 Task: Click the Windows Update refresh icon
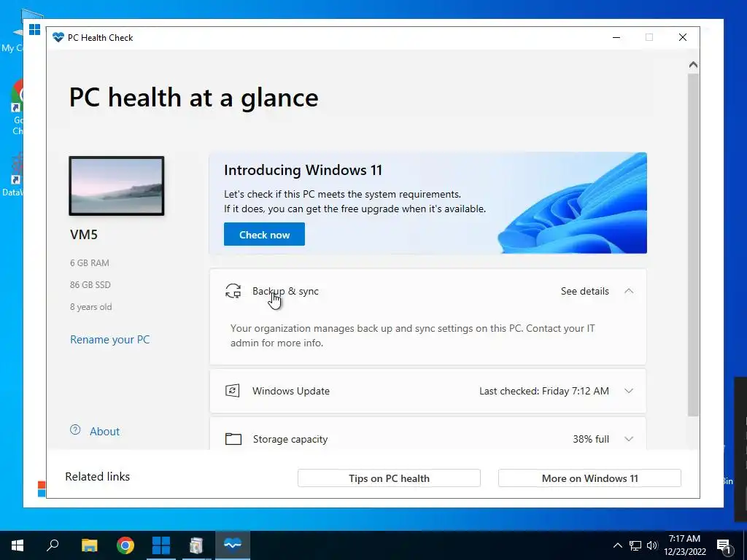(x=233, y=391)
